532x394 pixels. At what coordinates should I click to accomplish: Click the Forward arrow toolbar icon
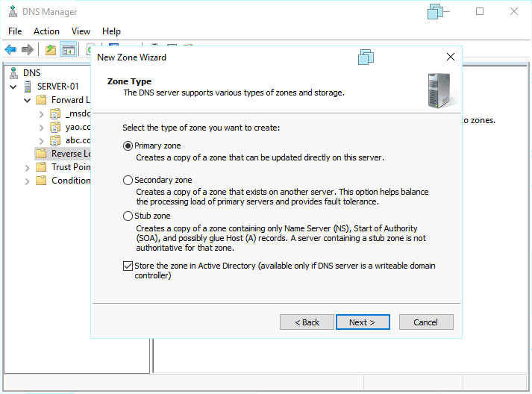point(28,50)
